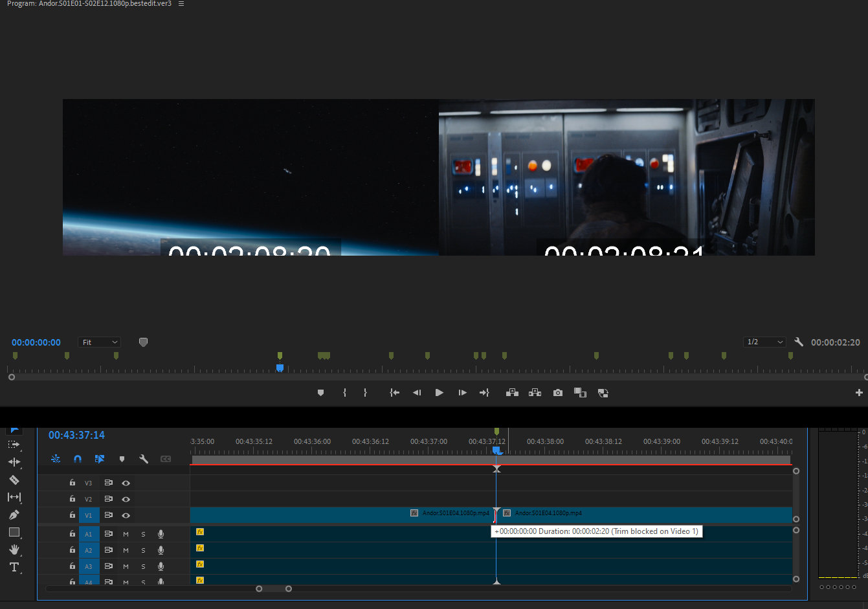Viewport: 868px width, 609px height.
Task: Open Program monitor settings wrench
Action: tap(799, 342)
